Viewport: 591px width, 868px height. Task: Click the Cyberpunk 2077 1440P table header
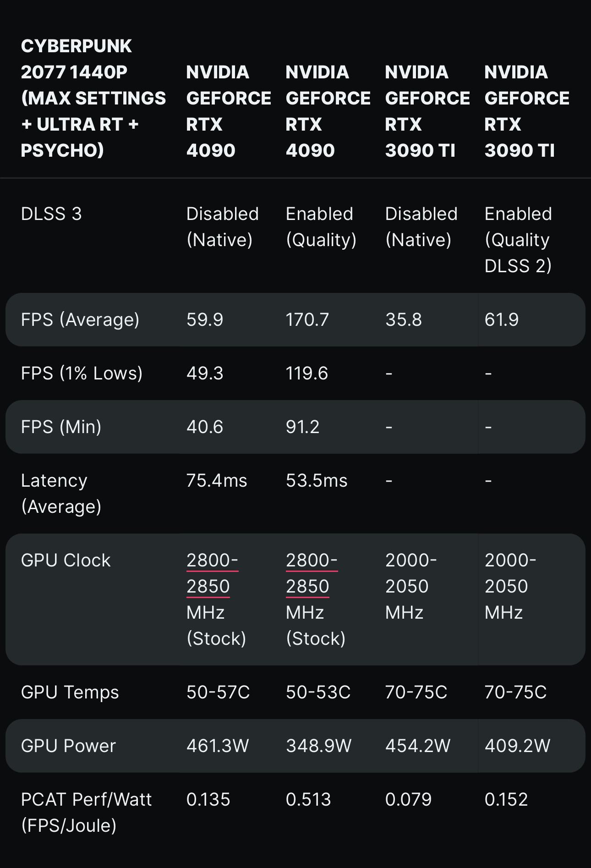coord(93,98)
